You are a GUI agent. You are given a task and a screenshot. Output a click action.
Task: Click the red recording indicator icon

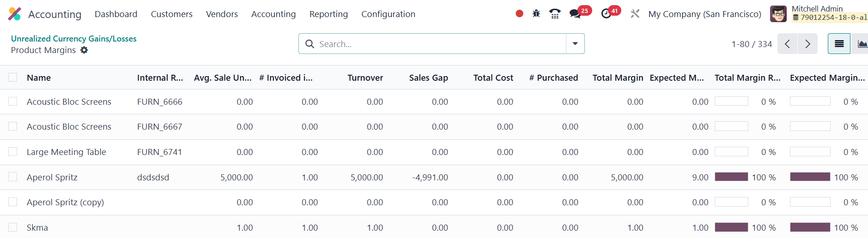[519, 14]
